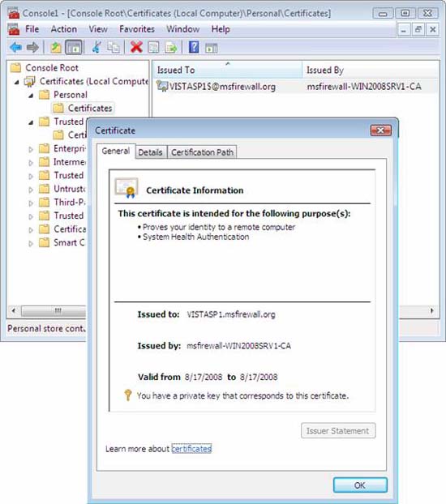Sort by the Issued To column header
The height and width of the screenshot is (504, 446).
[226, 70]
